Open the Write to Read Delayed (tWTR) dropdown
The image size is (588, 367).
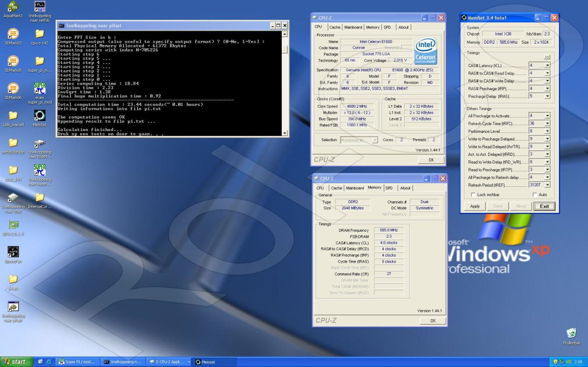547,147
